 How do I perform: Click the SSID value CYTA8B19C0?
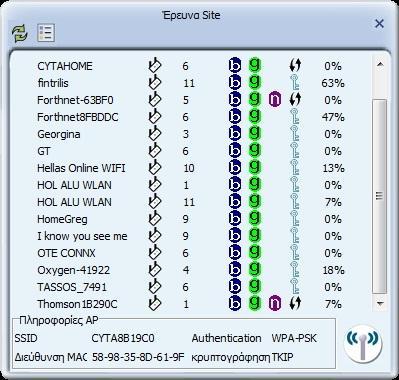pyautogui.click(x=123, y=338)
